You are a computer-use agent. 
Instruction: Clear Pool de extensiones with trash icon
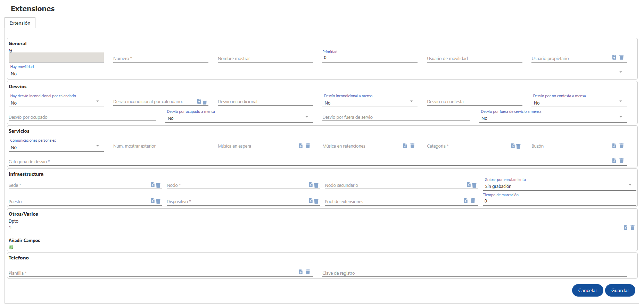tap(473, 201)
